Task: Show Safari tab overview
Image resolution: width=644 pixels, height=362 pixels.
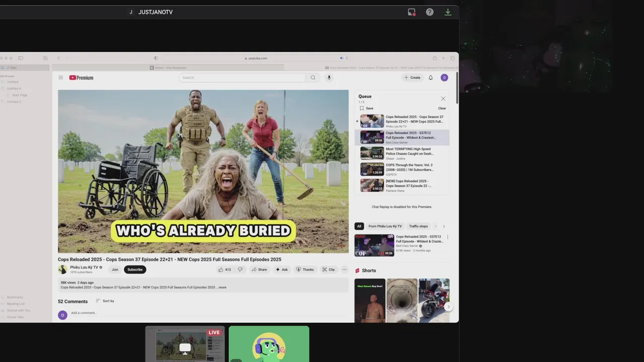Action: point(452,58)
